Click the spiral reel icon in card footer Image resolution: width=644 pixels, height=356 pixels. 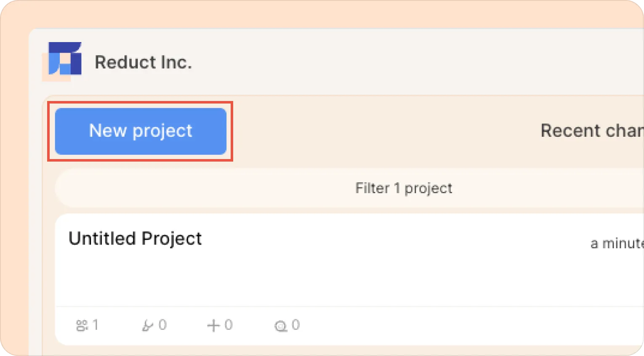(x=280, y=326)
